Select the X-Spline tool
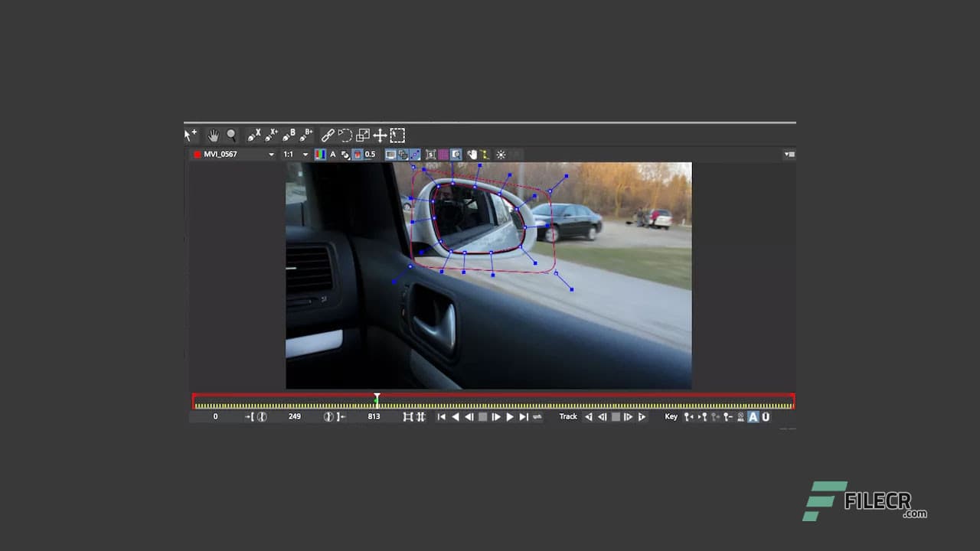Screen dimensions: 980x551 [x=255, y=135]
